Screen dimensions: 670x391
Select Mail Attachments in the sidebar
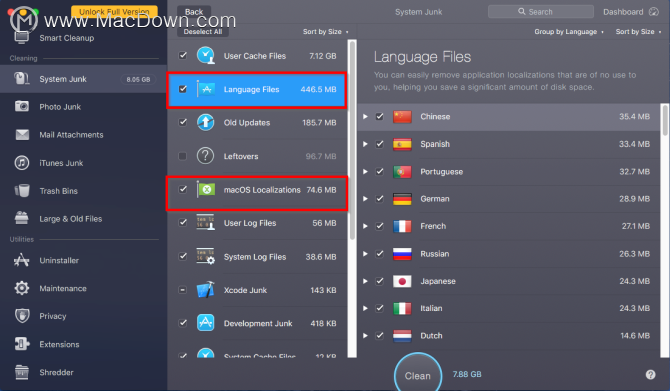tap(83, 135)
